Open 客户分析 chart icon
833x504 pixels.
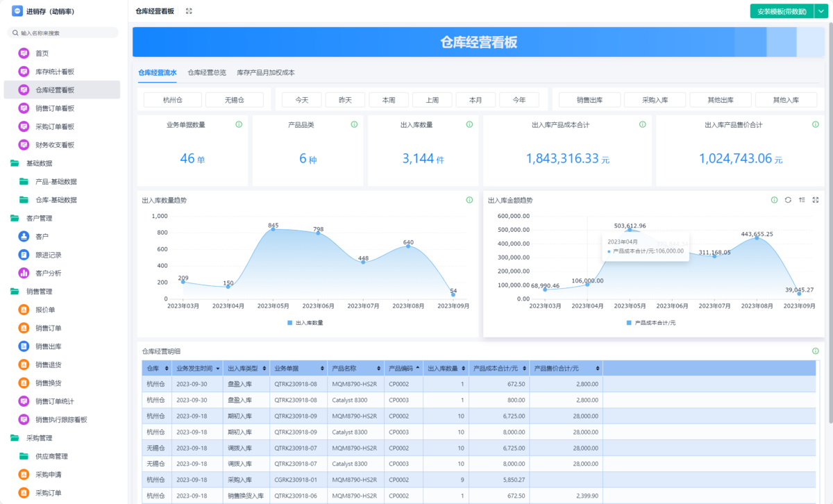pos(24,273)
